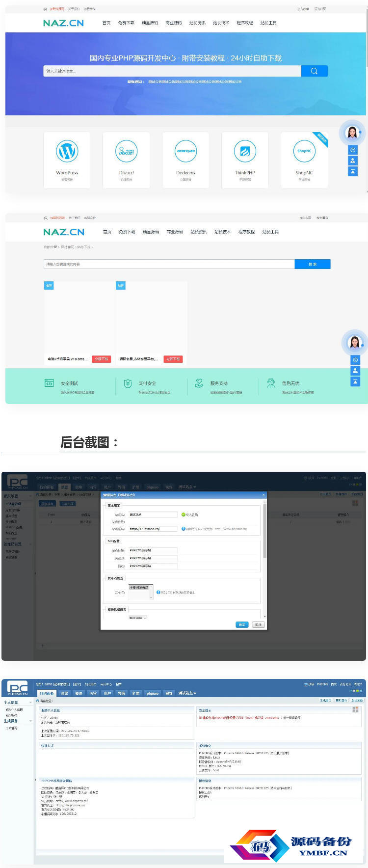Click the user contact icon on homepage sidebar
The image size is (368, 868).
(x=353, y=161)
